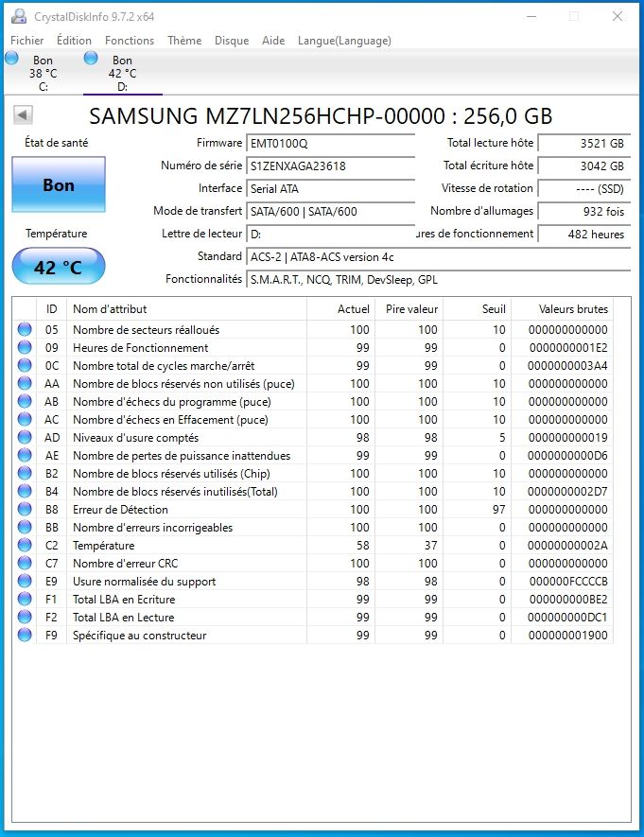This screenshot has height=837, width=644.
Task: Click status orb for attribute F2
Action: [25, 617]
